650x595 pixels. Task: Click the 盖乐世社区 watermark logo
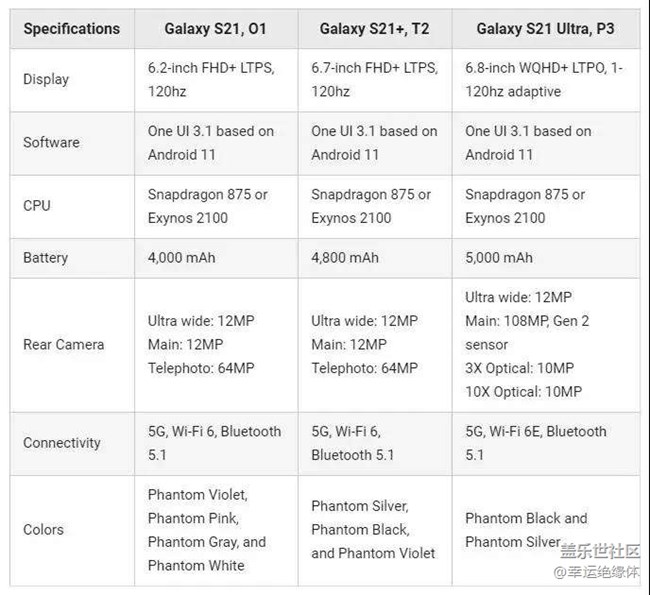coord(598,551)
